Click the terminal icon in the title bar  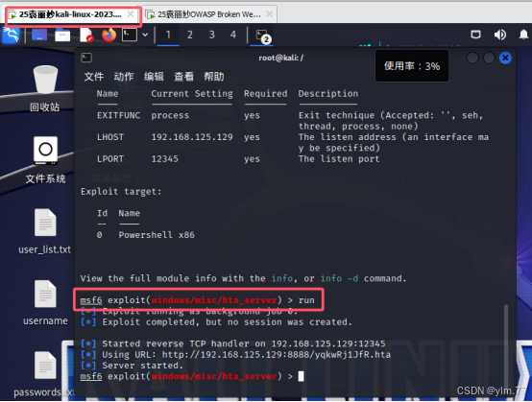86,58
